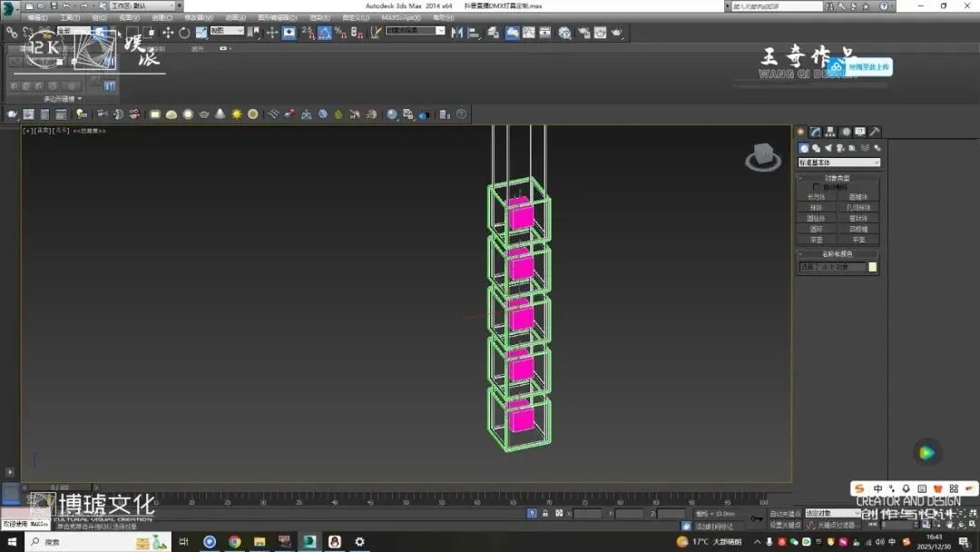Image resolution: width=980 pixels, height=552 pixels.
Task: Open the Display panel tab
Action: coord(860,132)
